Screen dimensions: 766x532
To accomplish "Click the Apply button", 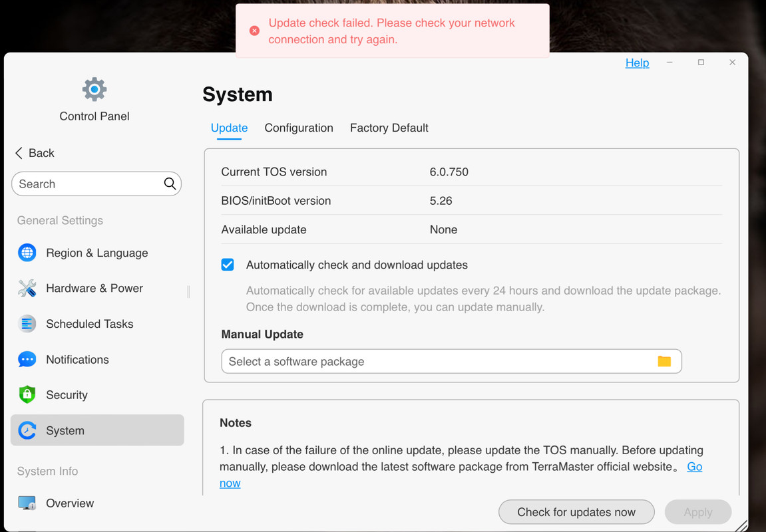I will [x=697, y=511].
